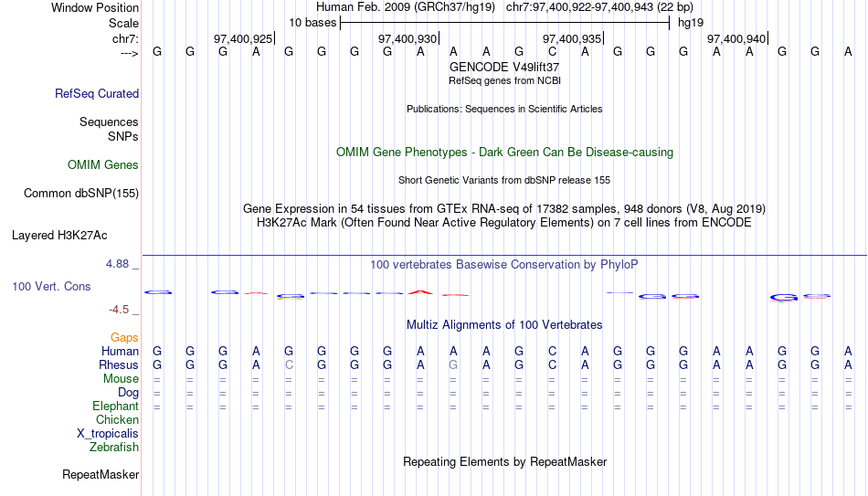Click the C base in the reference sequence
This screenshot has height=496, width=868.
[x=552, y=52]
